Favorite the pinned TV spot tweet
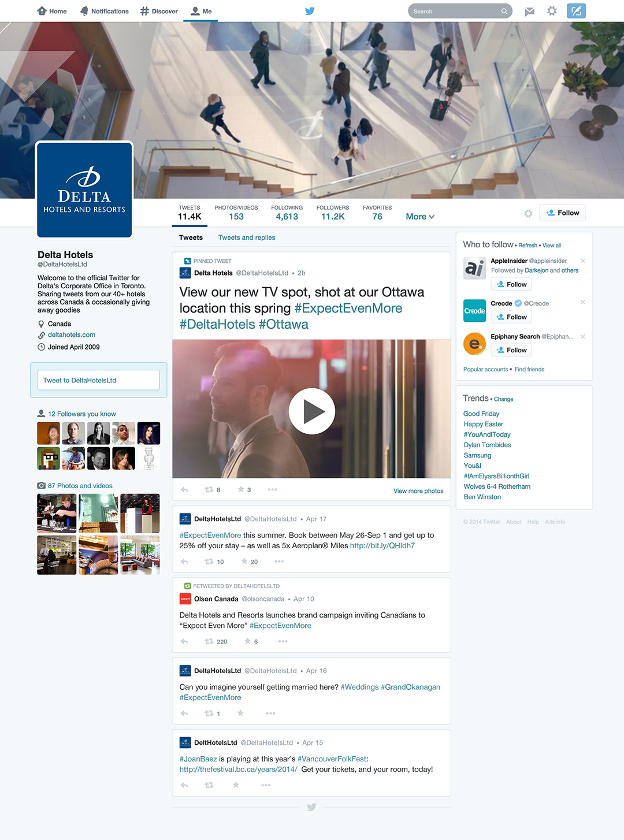 (x=241, y=489)
